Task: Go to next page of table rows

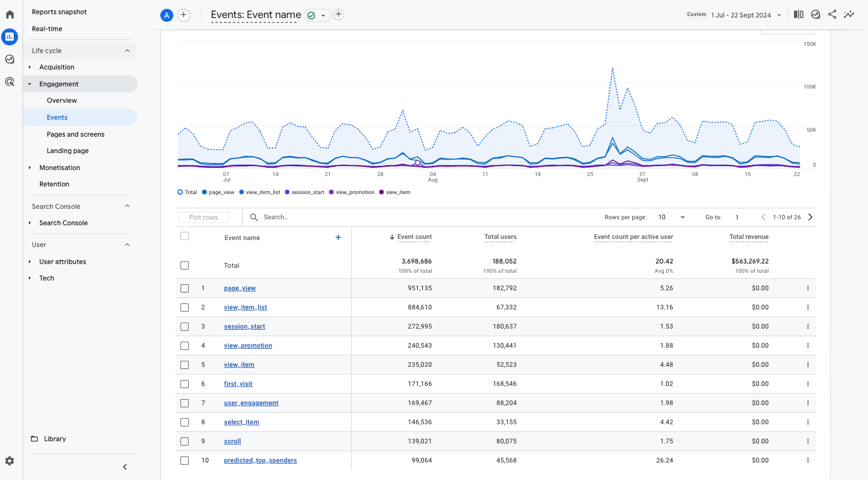Action: pos(810,217)
